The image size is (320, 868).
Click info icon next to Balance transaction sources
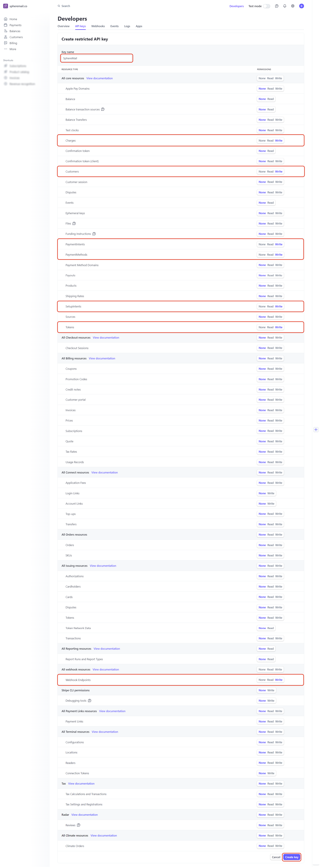click(x=103, y=109)
